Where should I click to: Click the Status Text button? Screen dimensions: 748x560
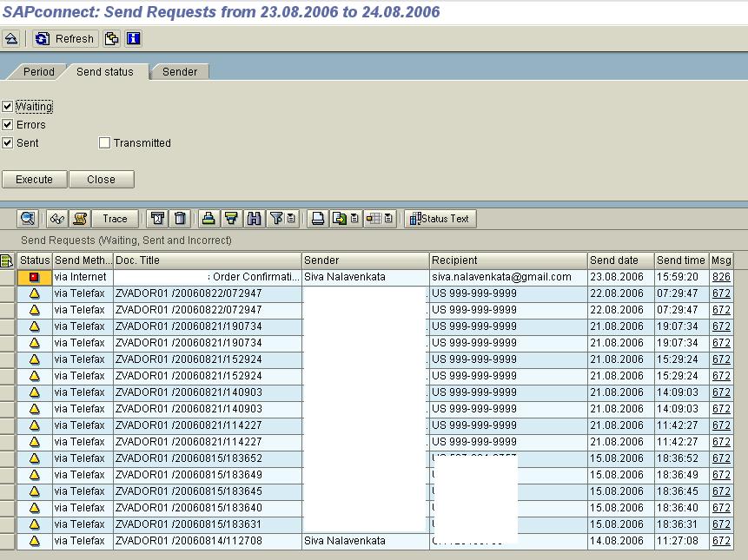[x=440, y=219]
